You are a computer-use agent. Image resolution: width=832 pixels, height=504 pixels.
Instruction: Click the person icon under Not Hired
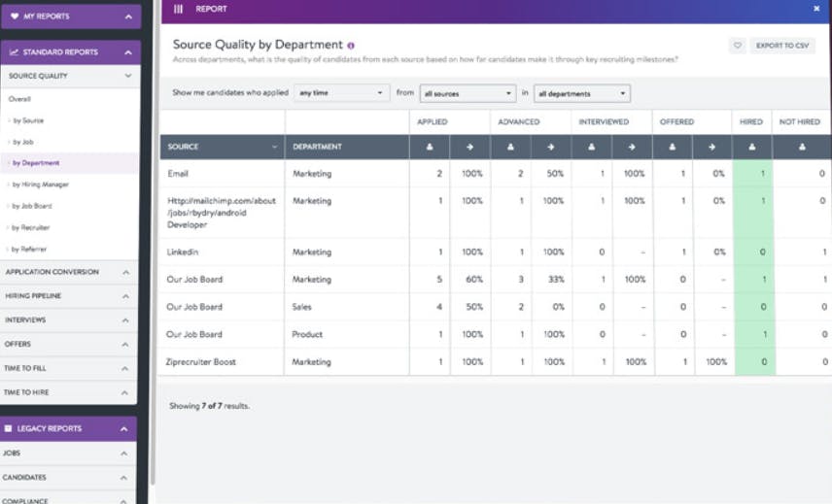802,147
